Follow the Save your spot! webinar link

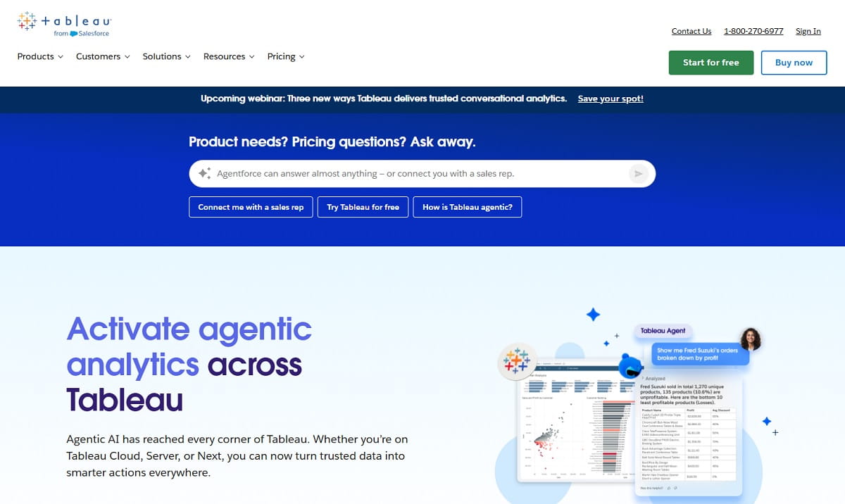tap(611, 99)
